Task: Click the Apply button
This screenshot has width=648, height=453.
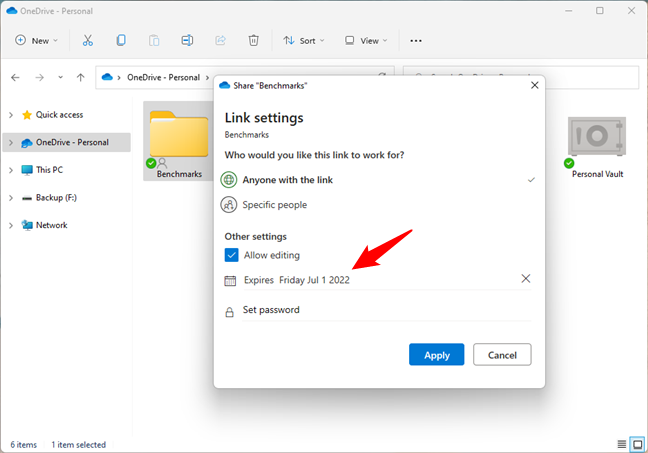Action: coord(436,355)
